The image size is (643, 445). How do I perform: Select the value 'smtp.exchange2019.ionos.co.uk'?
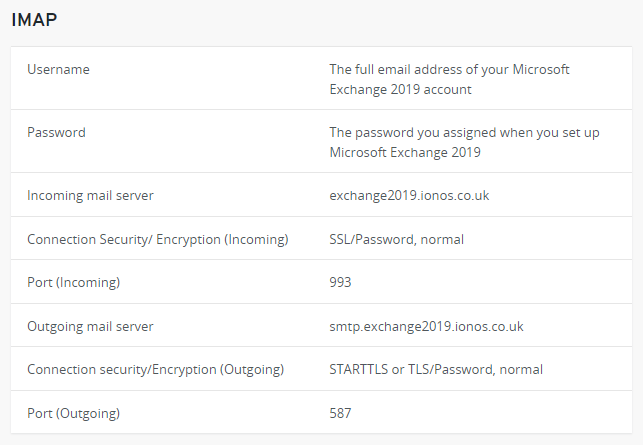[426, 326]
